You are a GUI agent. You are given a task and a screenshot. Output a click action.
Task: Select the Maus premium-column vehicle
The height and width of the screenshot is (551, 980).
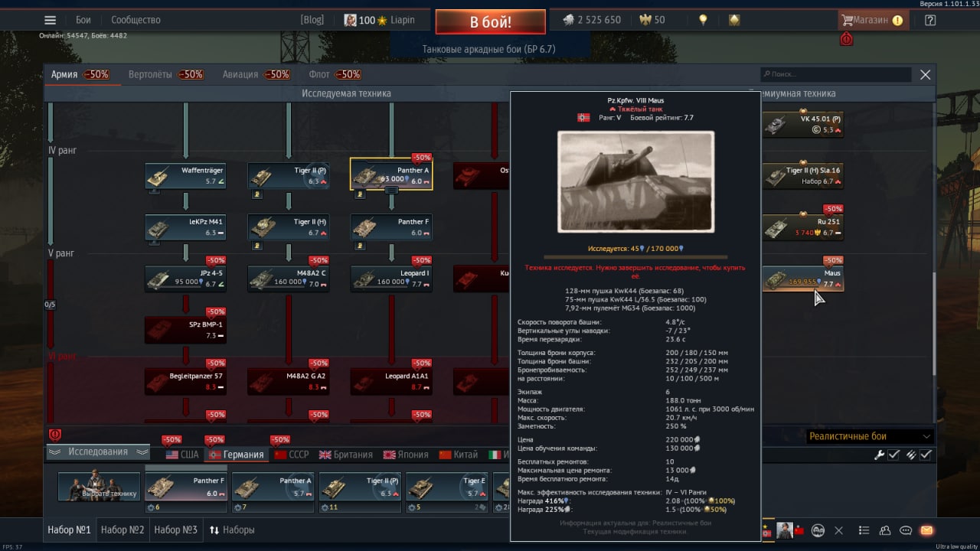[803, 279]
